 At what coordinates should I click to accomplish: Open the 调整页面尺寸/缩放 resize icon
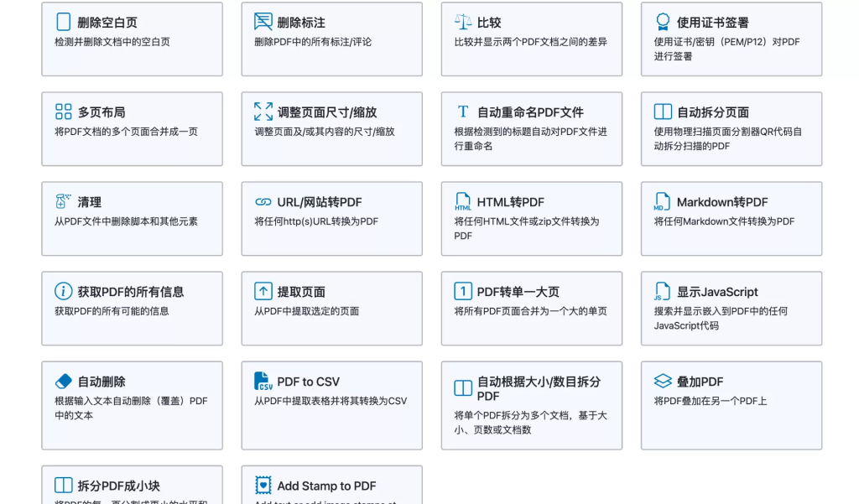(x=264, y=110)
